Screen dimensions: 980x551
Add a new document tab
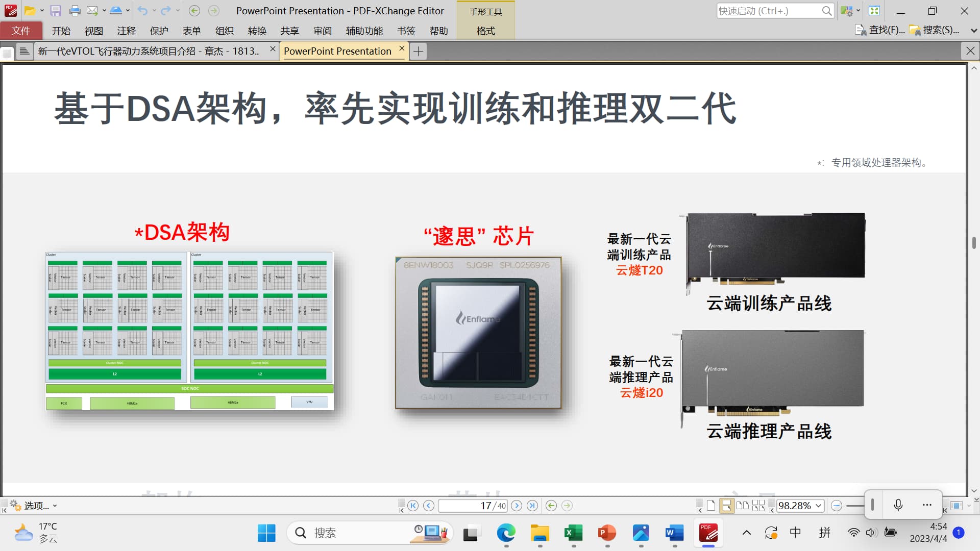418,51
